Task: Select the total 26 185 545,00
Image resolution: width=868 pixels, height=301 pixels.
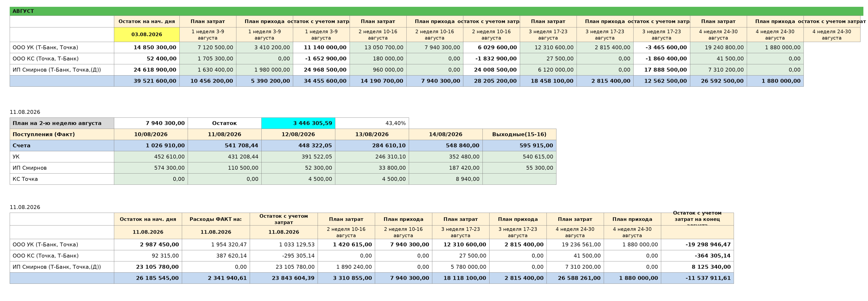Action: tap(148, 278)
